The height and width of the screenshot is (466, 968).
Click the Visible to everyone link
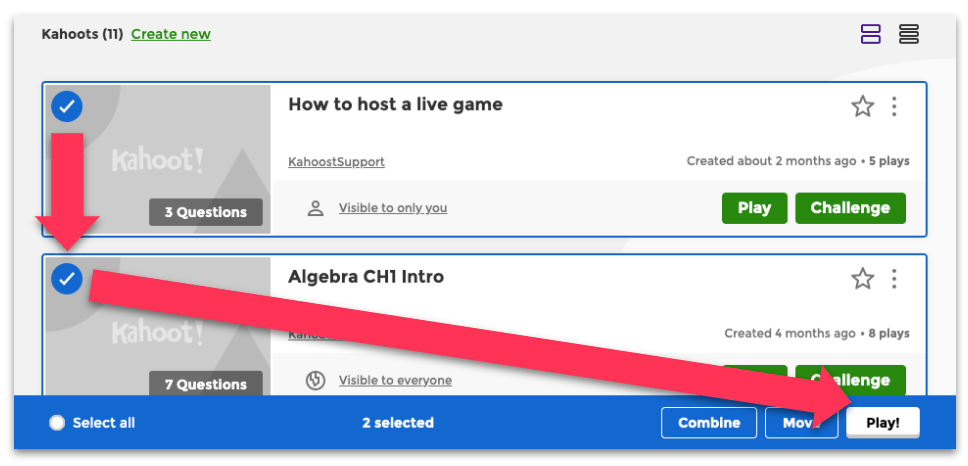point(395,380)
